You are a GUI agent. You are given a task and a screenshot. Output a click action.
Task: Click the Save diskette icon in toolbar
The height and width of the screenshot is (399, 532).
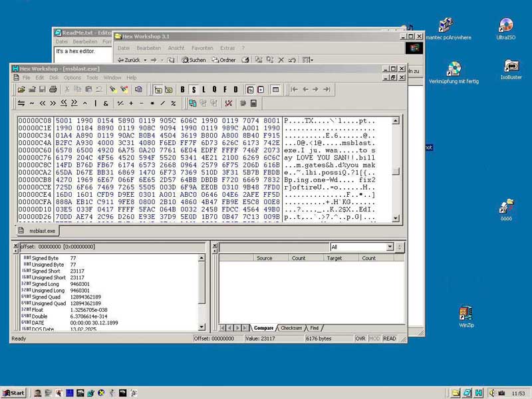(43, 90)
